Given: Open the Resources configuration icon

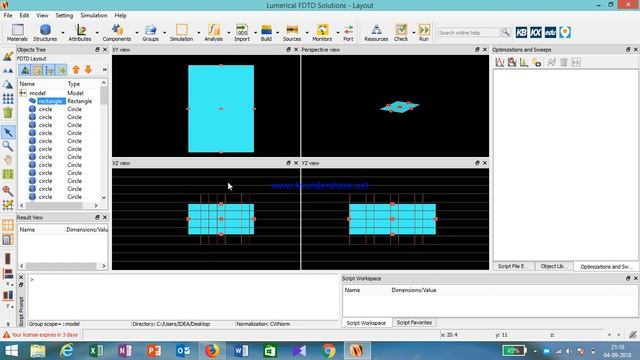Looking at the screenshot, I should [376, 32].
